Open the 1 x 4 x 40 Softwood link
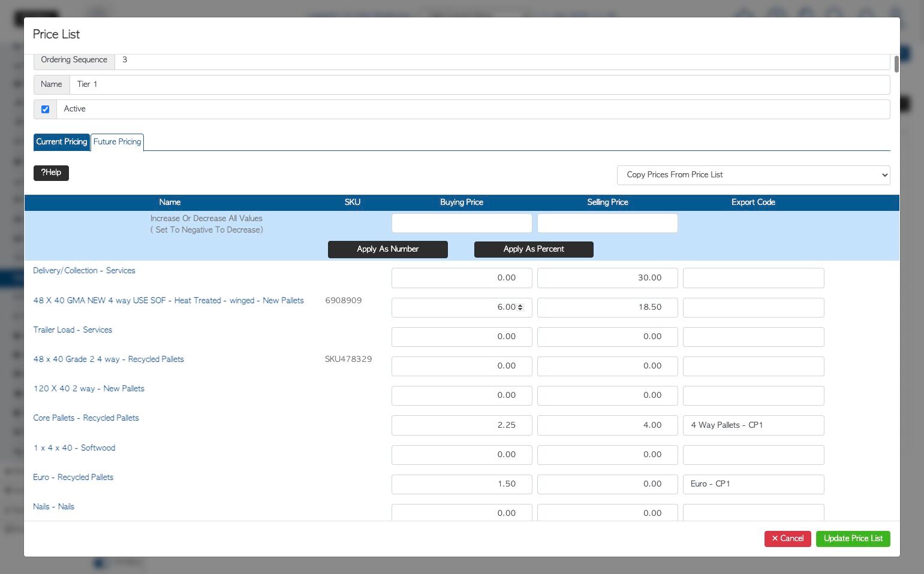Image resolution: width=924 pixels, height=574 pixels. 74,448
